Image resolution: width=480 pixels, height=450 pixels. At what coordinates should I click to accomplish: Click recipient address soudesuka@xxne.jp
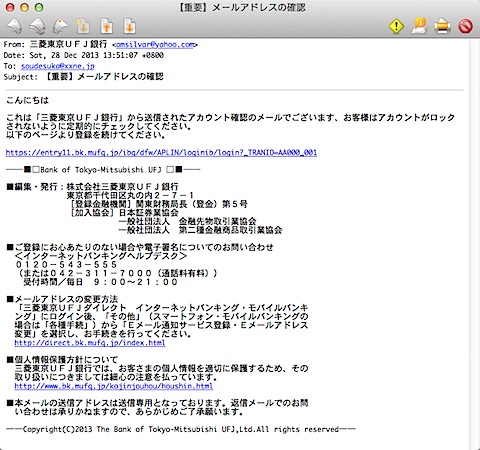(58, 66)
